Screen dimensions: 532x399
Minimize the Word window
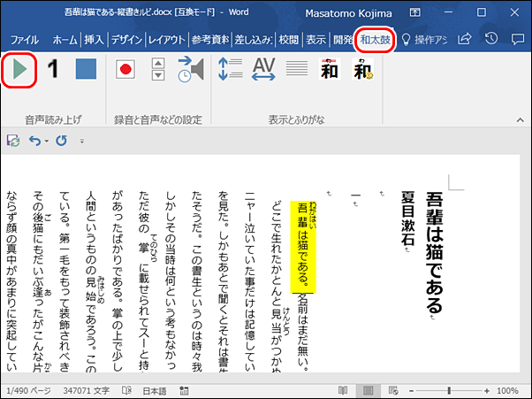click(x=449, y=12)
